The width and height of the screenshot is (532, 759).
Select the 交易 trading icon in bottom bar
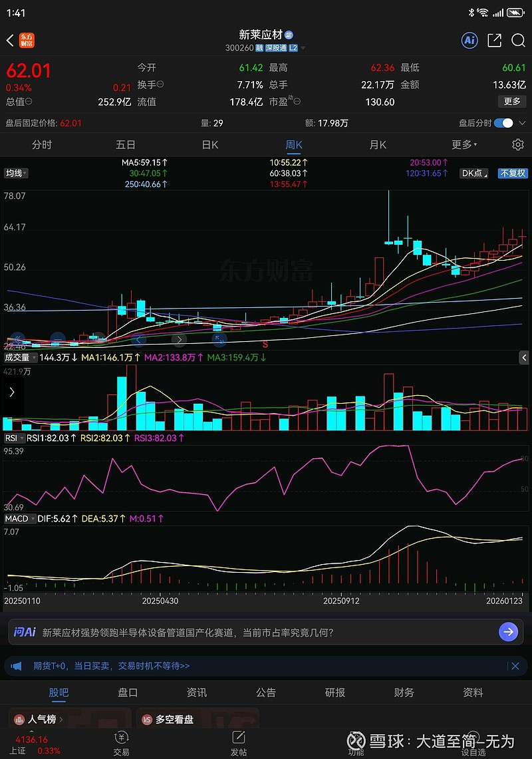[x=121, y=742]
